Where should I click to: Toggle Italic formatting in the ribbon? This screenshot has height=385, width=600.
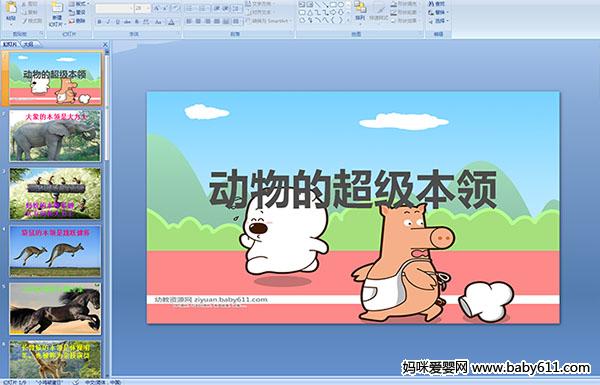109,22
